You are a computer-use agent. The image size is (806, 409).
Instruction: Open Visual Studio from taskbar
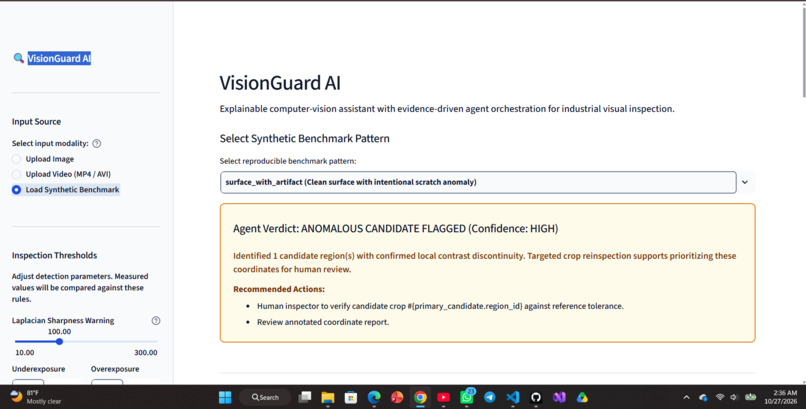(559, 397)
